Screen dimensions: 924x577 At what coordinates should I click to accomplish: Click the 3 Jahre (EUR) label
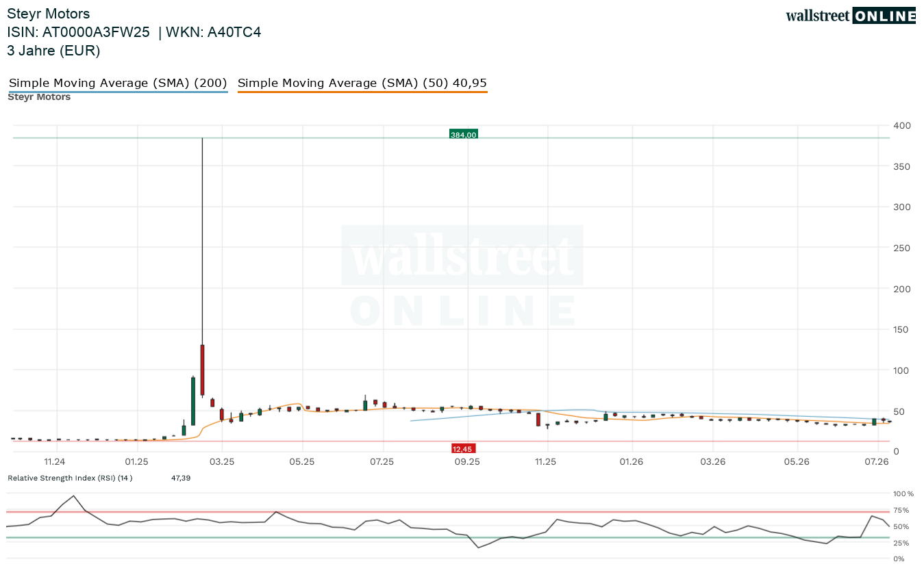click(53, 51)
